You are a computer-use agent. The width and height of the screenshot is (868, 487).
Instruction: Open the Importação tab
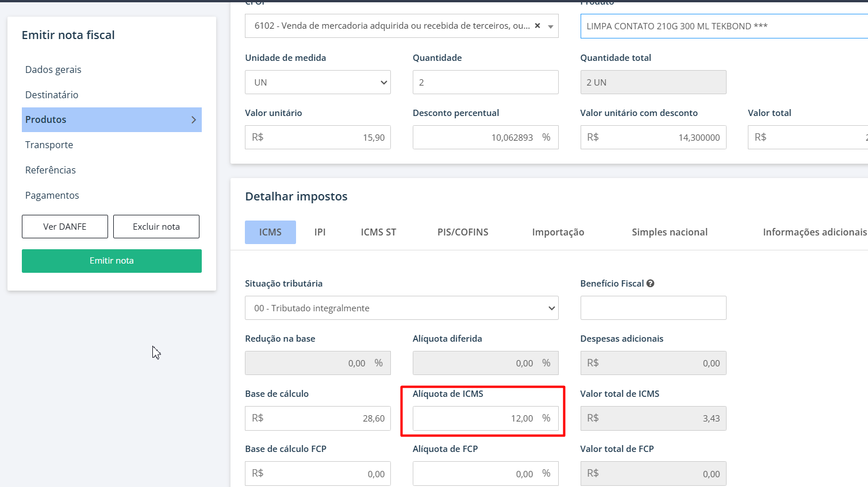pos(558,232)
